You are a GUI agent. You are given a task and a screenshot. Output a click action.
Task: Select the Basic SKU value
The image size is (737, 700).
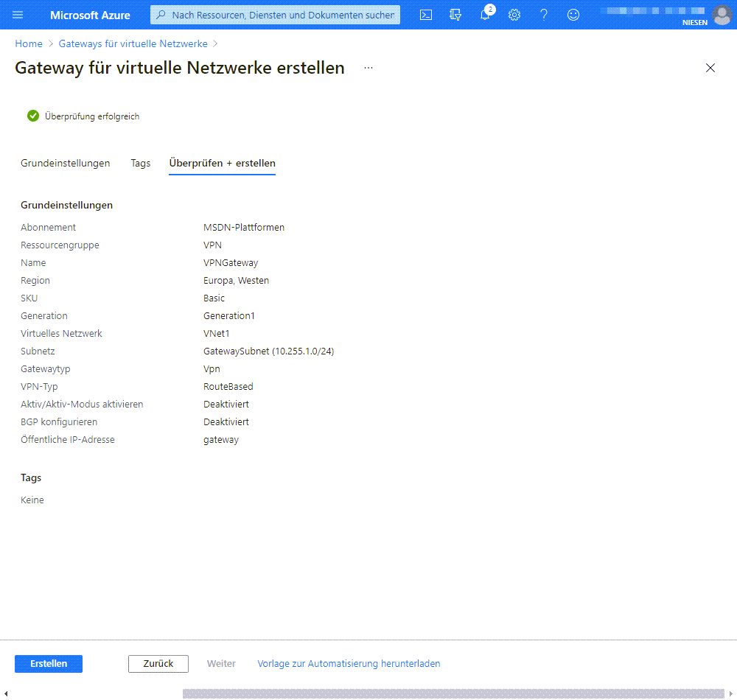point(214,298)
